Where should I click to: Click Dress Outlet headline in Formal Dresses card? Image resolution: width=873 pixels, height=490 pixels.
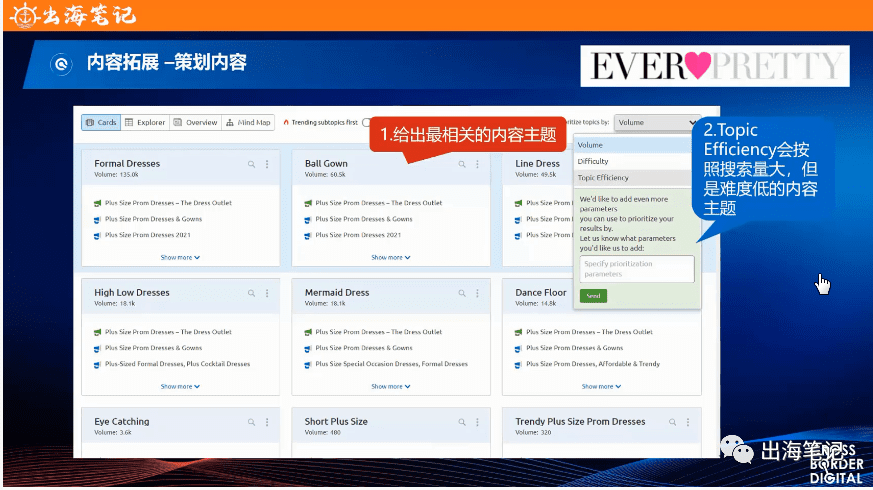click(168, 203)
